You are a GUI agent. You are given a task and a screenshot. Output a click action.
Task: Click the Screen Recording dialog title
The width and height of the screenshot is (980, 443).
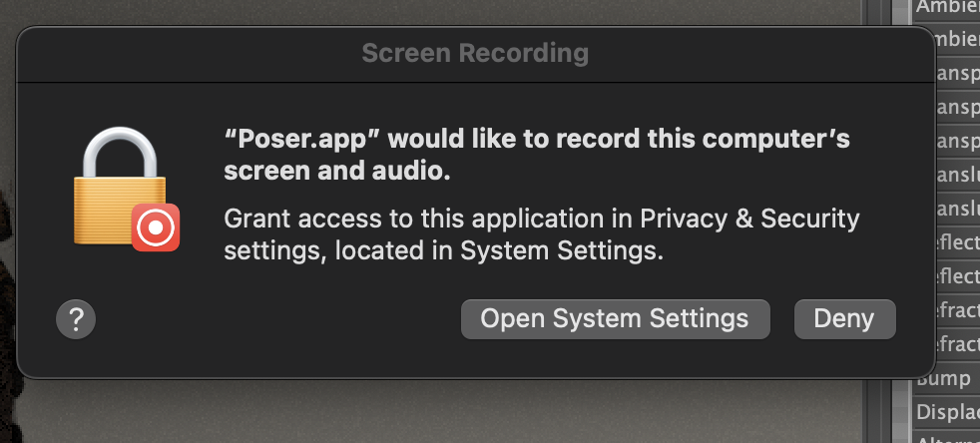pos(475,52)
